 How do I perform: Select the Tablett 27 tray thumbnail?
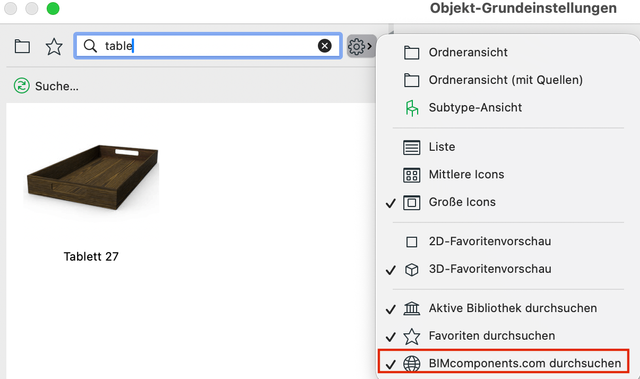92,178
